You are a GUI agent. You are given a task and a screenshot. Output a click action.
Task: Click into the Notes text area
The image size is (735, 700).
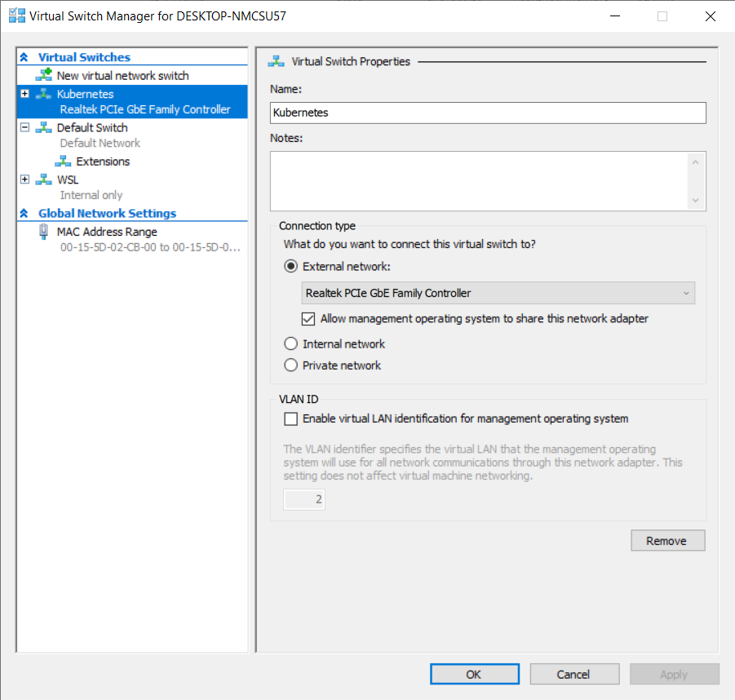[478, 181]
